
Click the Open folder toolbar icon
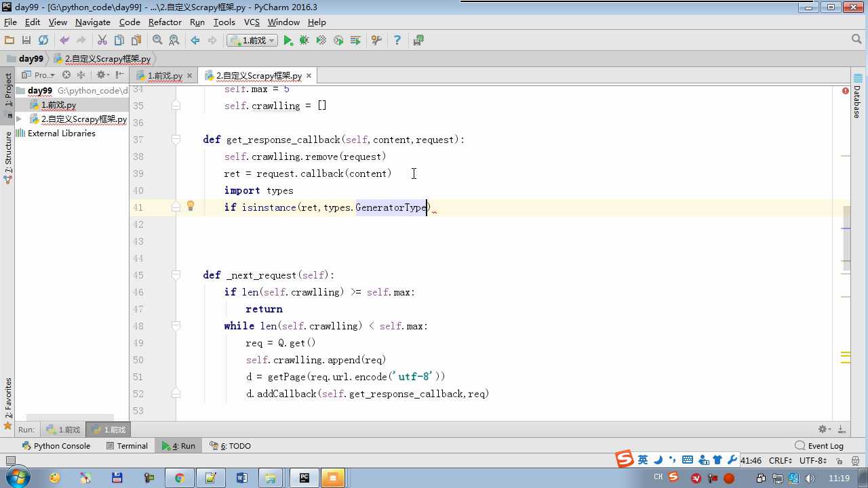pos(9,41)
